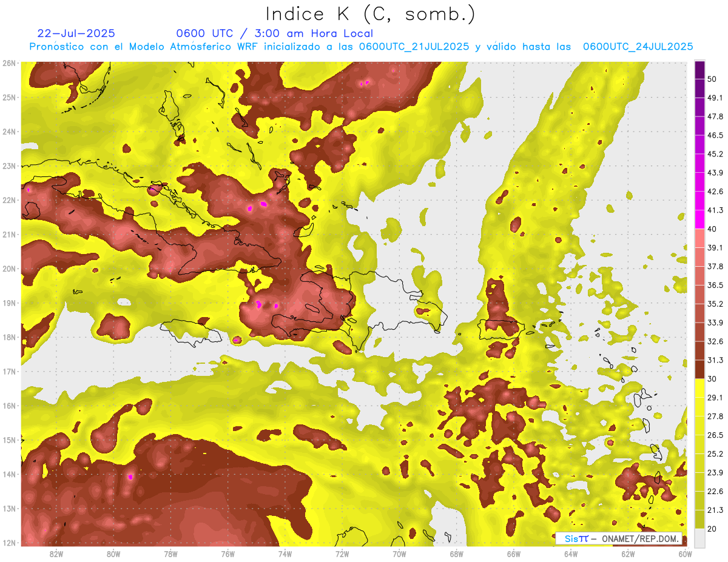Viewport: 728px width, 562px height.
Task: Click the "27.8" colorbar value
Action: tap(715, 416)
